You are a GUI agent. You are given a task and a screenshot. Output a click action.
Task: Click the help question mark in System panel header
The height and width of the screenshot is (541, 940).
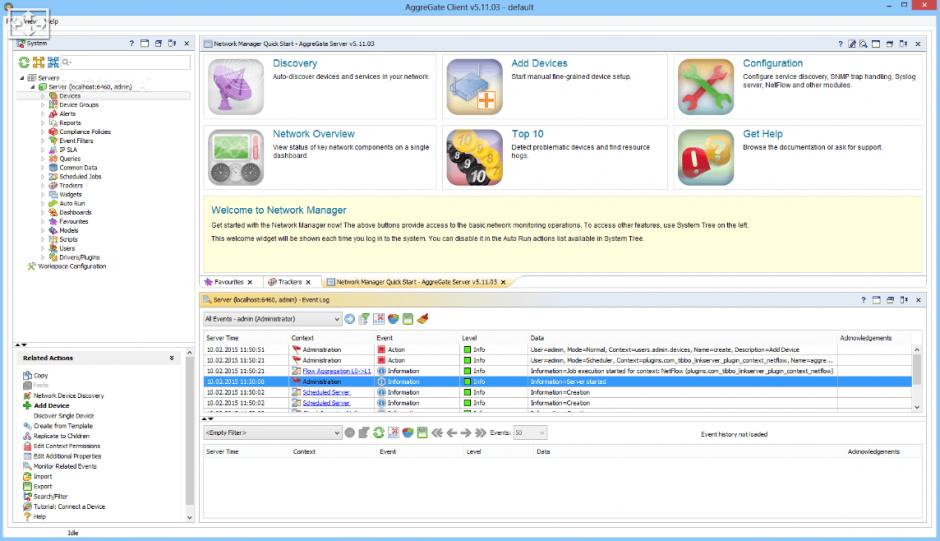(x=131, y=43)
